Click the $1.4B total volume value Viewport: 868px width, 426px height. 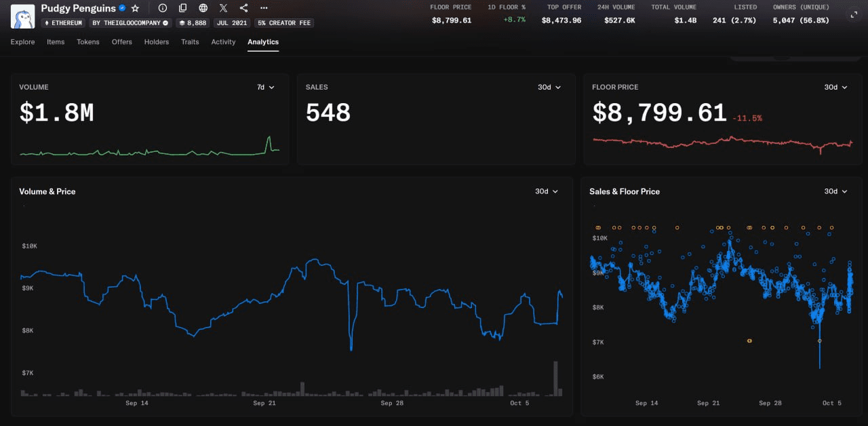click(x=686, y=20)
